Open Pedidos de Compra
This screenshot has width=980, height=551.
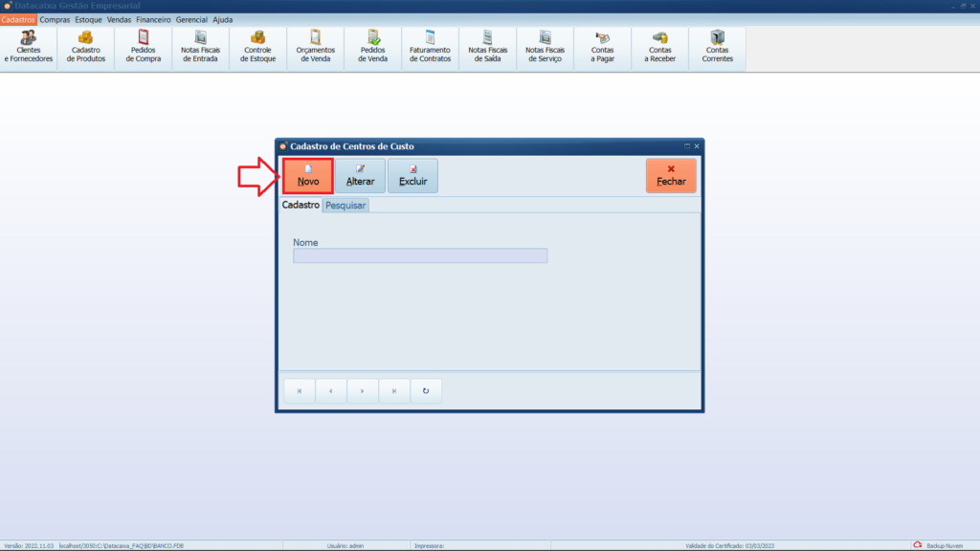point(144,48)
